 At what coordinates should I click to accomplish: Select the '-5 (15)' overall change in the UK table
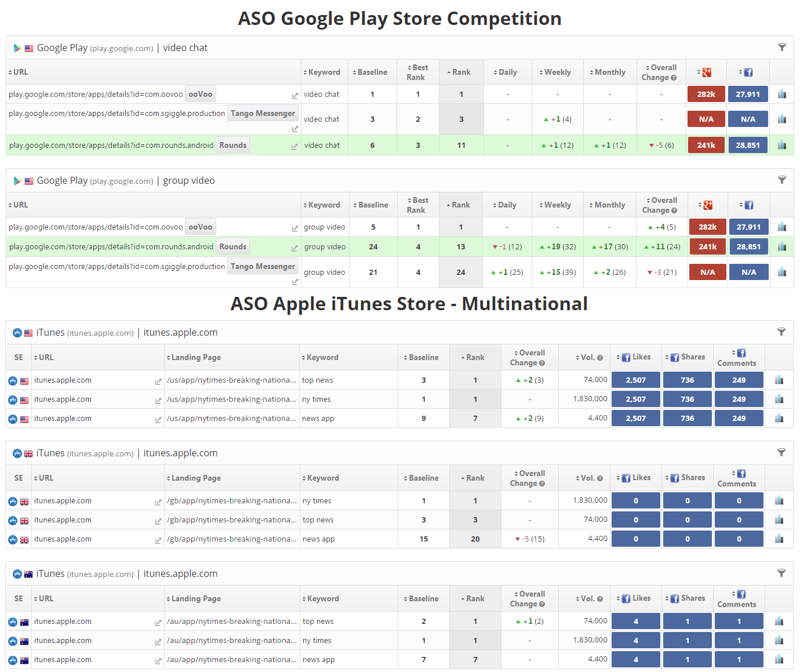click(530, 539)
